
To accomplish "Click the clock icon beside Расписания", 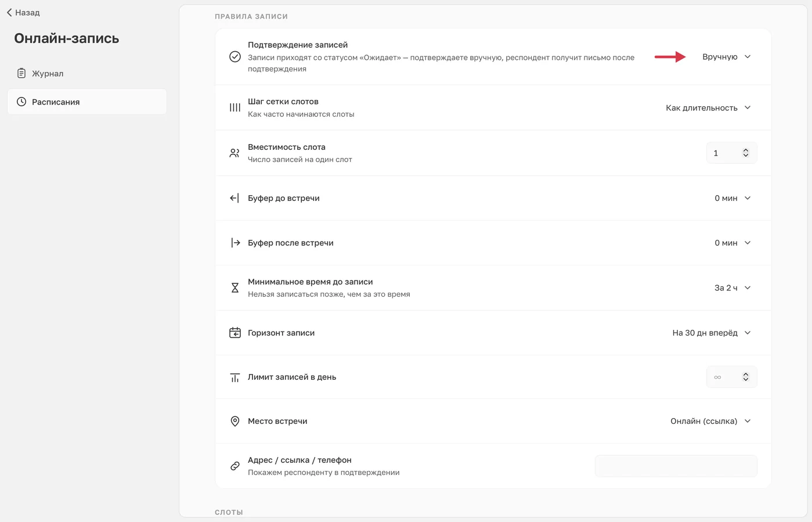I will [21, 102].
